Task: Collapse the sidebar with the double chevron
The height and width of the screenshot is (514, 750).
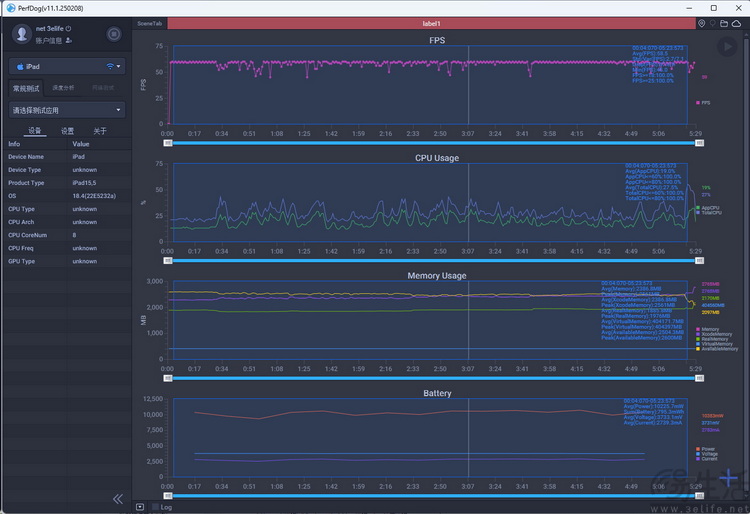Action: tap(118, 499)
